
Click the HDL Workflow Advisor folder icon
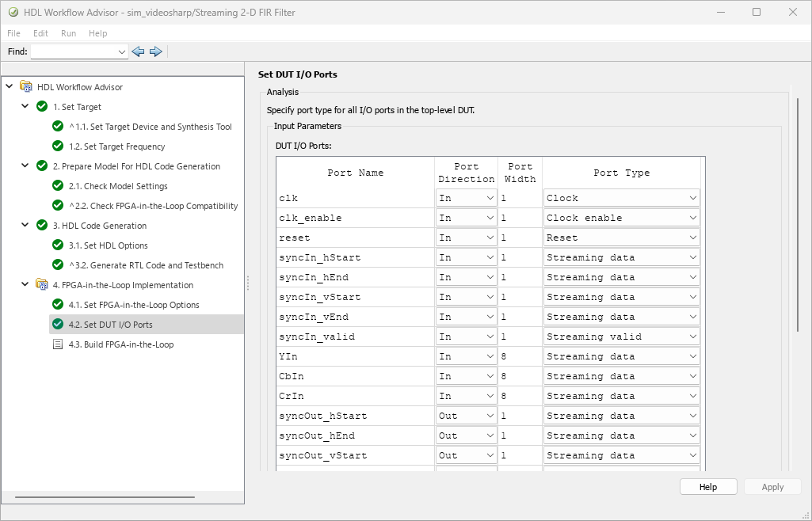click(26, 87)
